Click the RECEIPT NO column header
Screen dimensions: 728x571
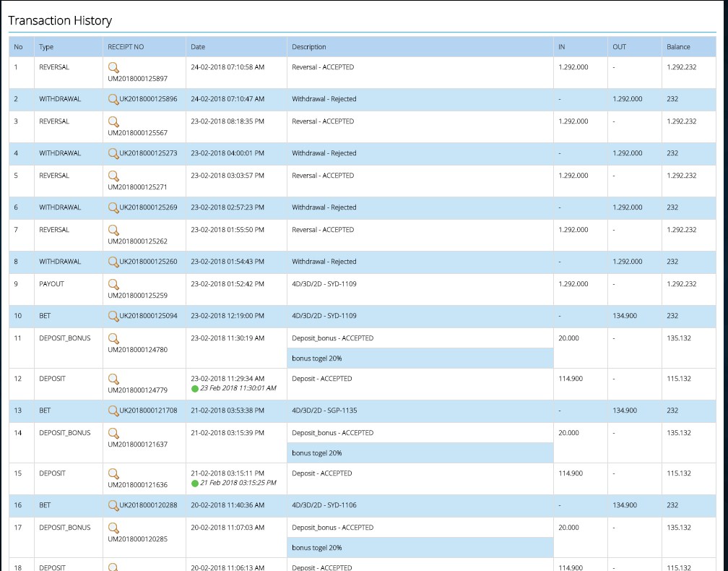tap(126, 47)
